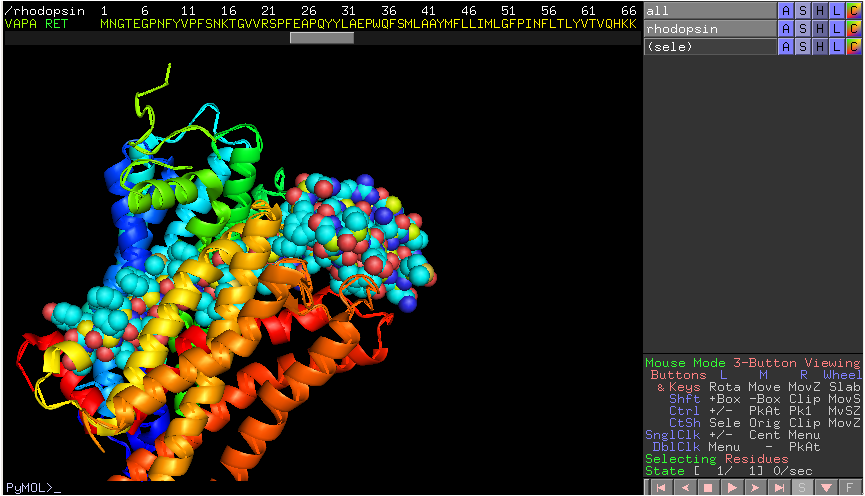This screenshot has height=496, width=865.
Task: Open the Label menu for (sele) selection
Action: (837, 46)
